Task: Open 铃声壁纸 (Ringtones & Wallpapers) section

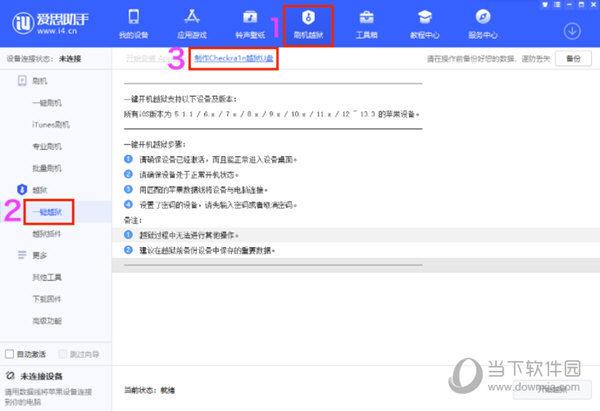Action: 248,25
